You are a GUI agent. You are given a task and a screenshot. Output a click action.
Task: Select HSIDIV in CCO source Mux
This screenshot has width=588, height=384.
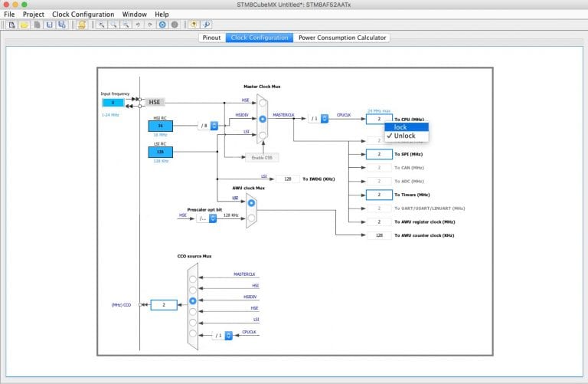193,301
